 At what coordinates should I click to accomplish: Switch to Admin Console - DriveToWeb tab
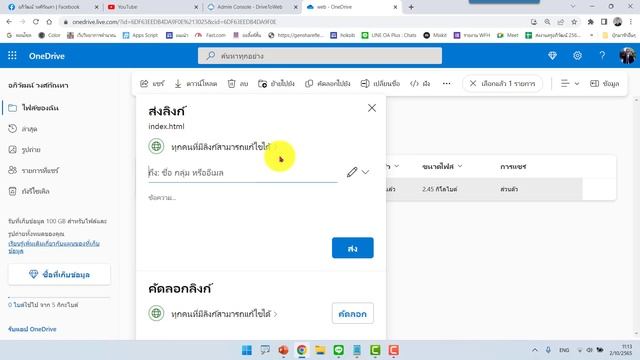tap(251, 7)
